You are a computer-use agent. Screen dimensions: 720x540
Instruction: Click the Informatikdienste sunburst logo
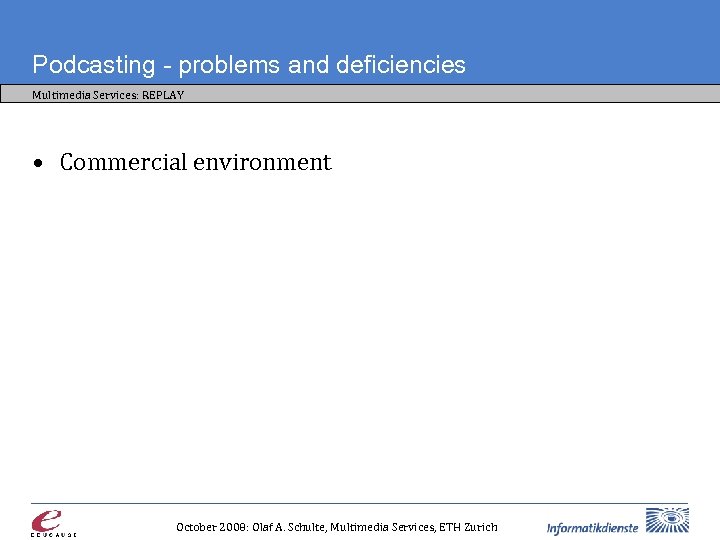[667, 520]
